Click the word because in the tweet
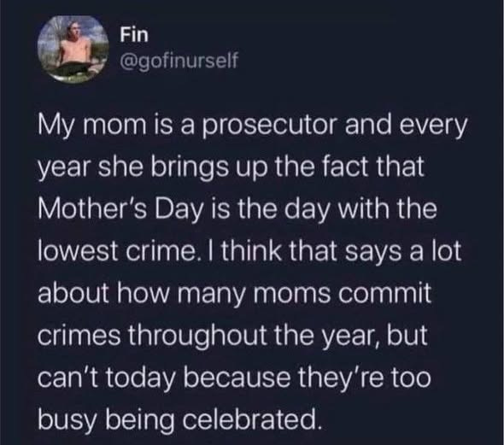Screen dimensions: 504x445 pyautogui.click(x=237, y=378)
